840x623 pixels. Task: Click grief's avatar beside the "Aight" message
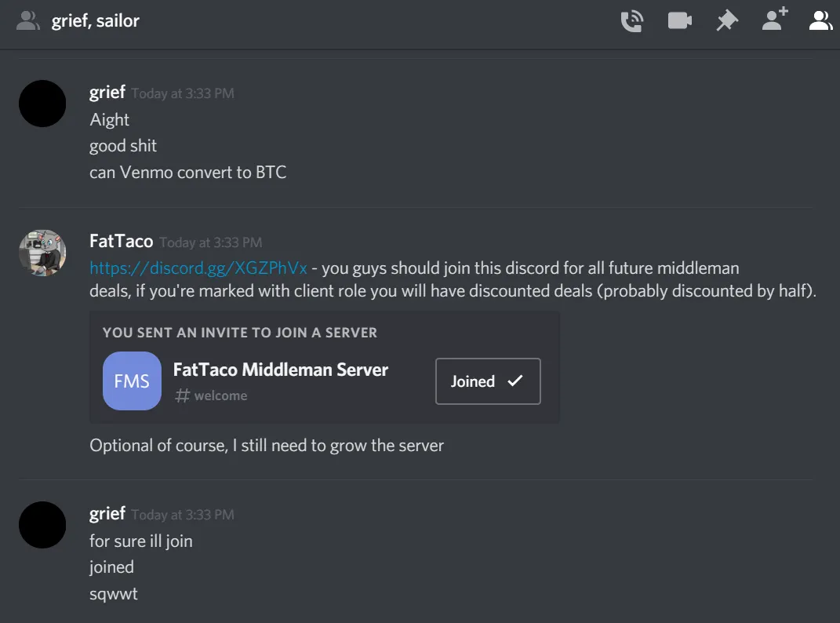tap(42, 104)
